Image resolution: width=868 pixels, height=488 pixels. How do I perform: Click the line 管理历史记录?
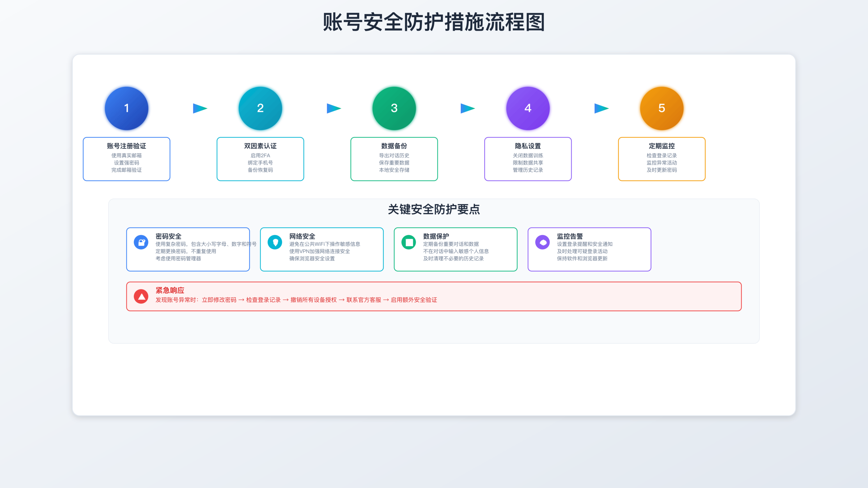528,170
